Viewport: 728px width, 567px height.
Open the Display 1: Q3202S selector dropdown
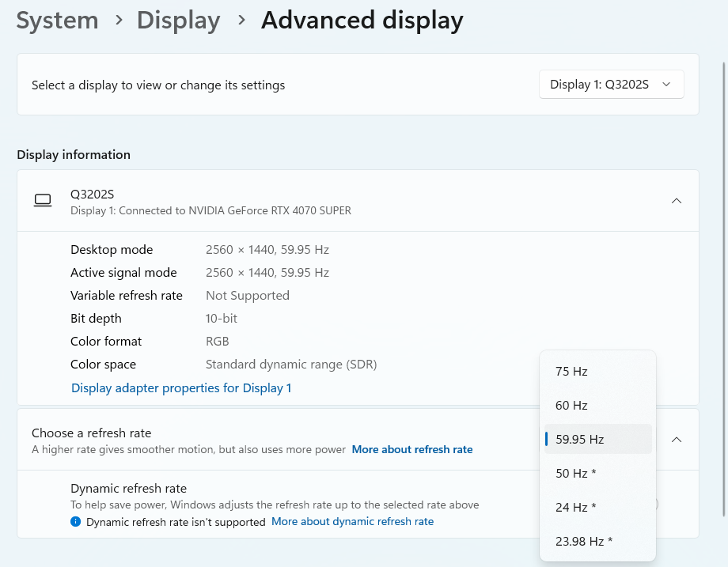[x=611, y=85]
